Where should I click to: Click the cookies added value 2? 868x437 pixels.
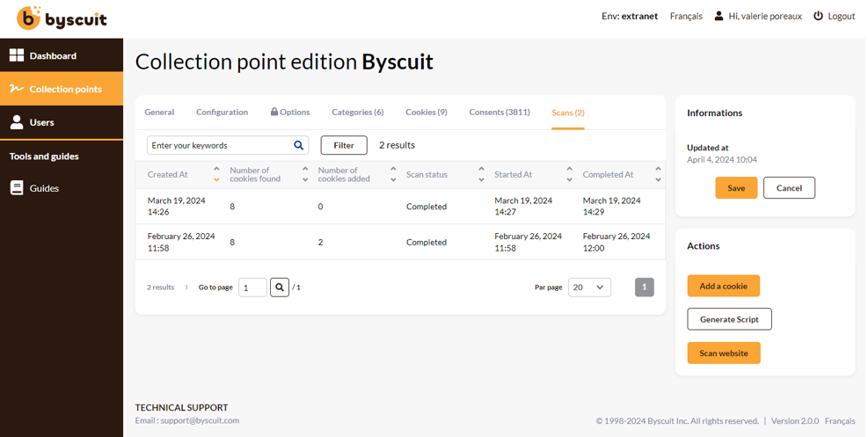tap(320, 243)
